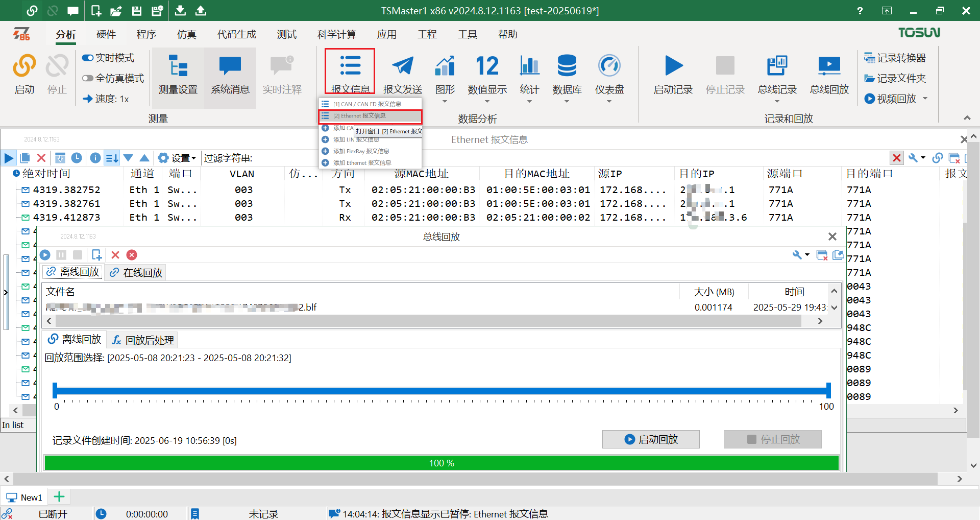The height and width of the screenshot is (520, 980).
Task: Click open project folder icon in title bar
Action: click(116, 10)
